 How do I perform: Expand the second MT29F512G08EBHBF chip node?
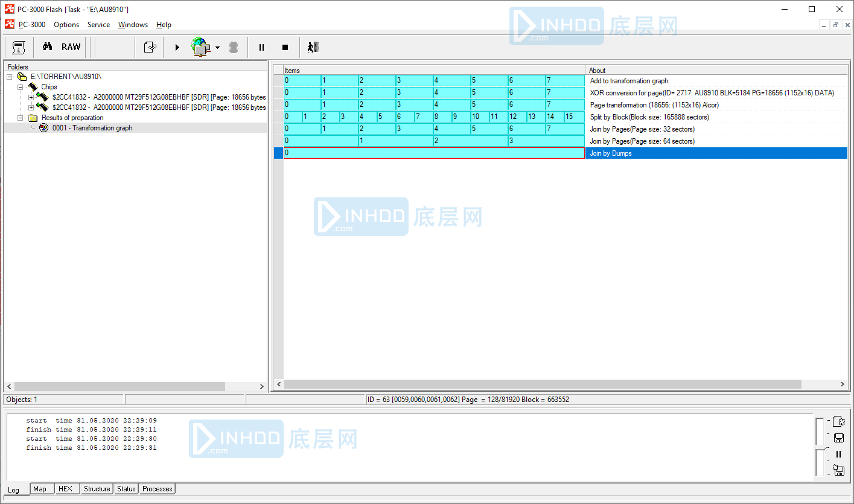pyautogui.click(x=31, y=107)
